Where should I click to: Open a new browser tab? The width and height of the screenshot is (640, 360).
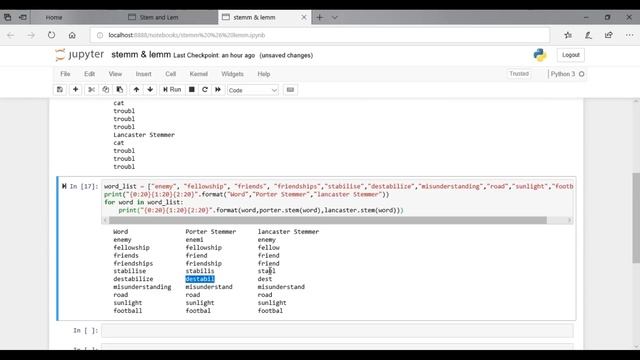tap(320, 18)
